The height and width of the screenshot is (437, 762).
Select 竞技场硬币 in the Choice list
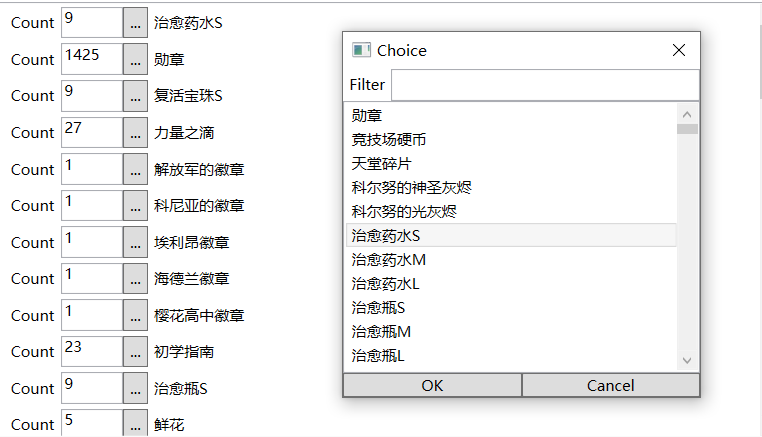[x=511, y=140]
